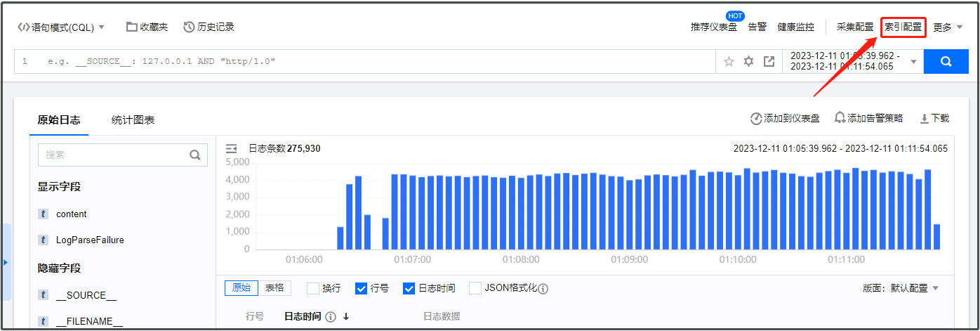Collapse the field list panel icon
Image resolution: width=980 pixels, height=331 pixels.
click(231, 149)
